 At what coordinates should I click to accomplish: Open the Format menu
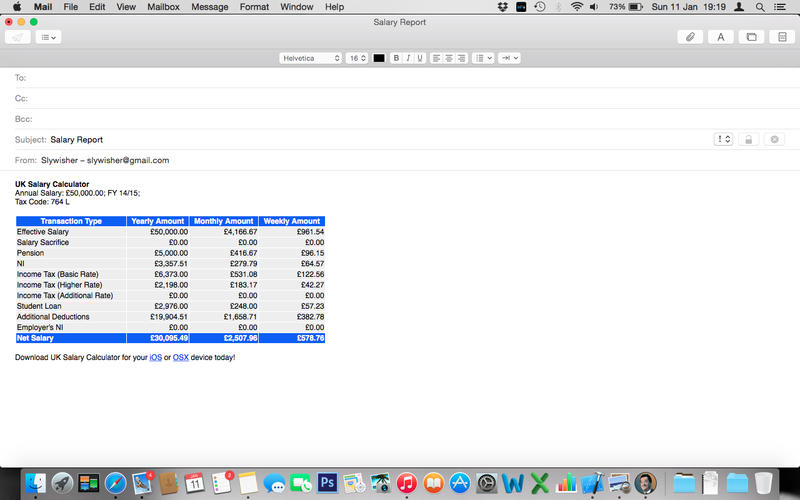(254, 7)
